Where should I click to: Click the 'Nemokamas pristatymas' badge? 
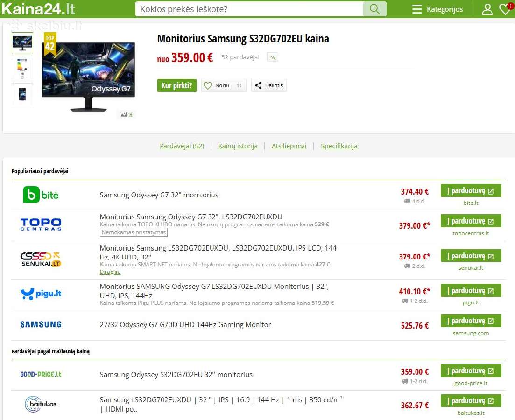[134, 232]
